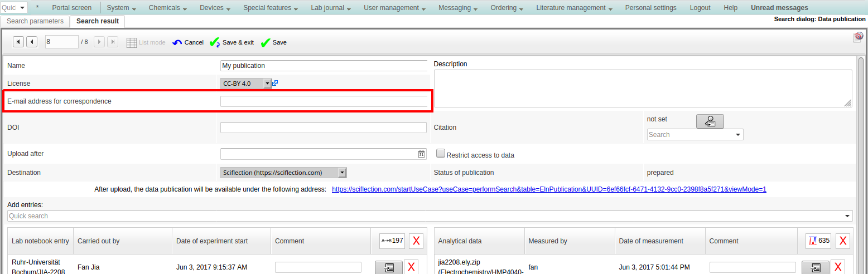Screen dimensions: 868x274
Task: Open the citation literature search button
Action: pos(710,121)
